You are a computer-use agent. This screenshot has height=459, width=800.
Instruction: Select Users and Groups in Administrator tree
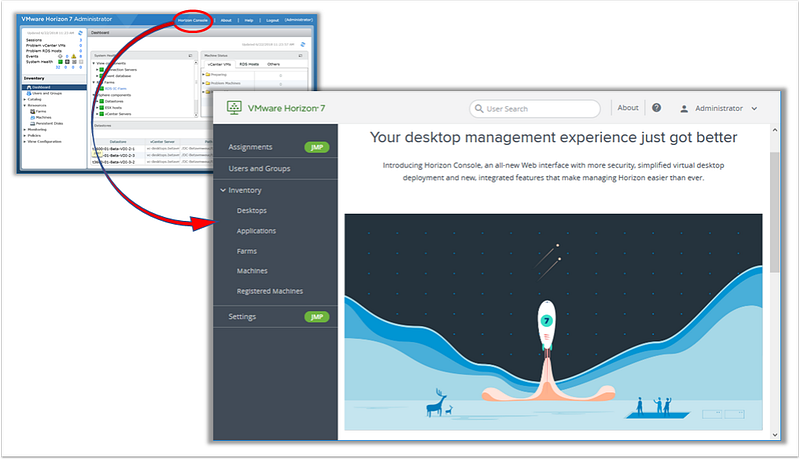46,93
